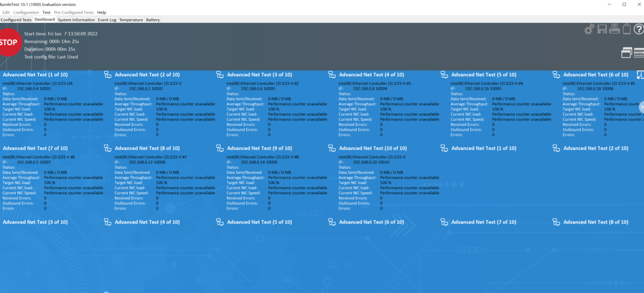Switch to the Battery tab
This screenshot has width=644, height=293.
click(153, 20)
